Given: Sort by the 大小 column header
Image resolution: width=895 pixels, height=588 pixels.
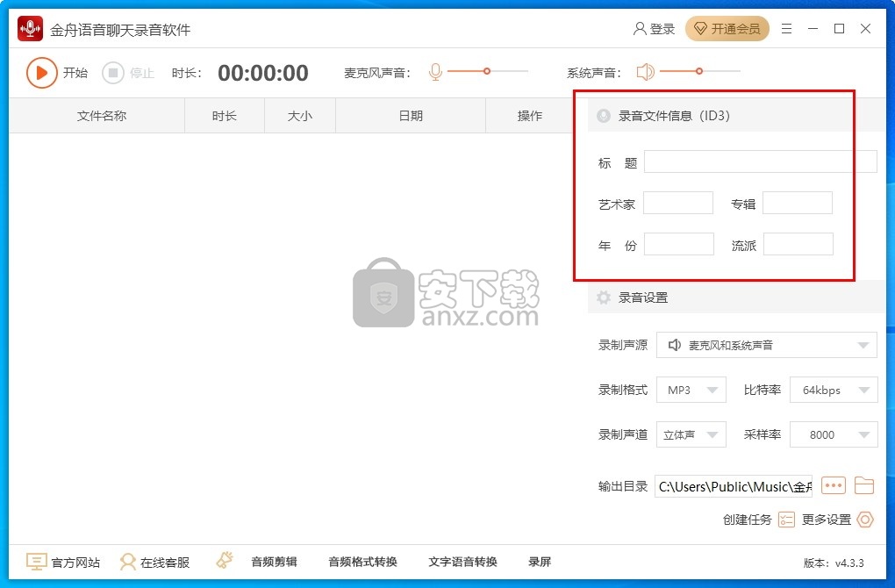Looking at the screenshot, I should point(300,116).
